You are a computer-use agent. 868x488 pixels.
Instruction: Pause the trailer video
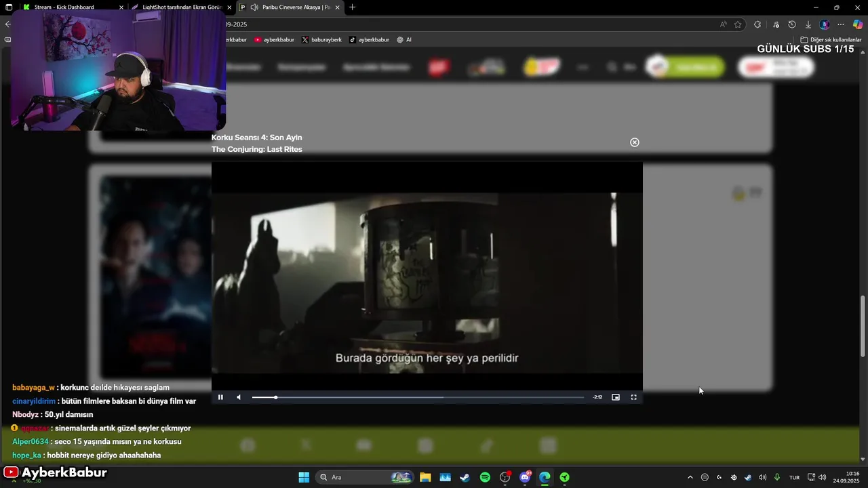point(220,397)
